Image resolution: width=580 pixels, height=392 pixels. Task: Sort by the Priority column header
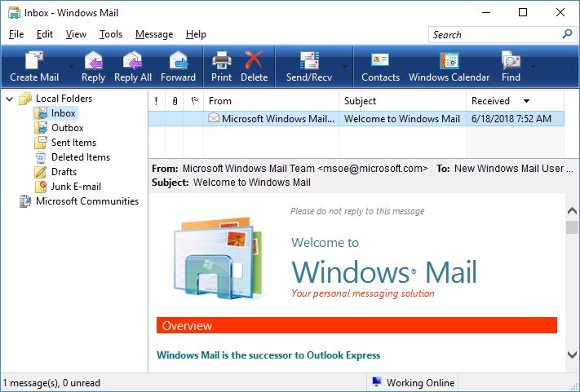pyautogui.click(x=157, y=101)
